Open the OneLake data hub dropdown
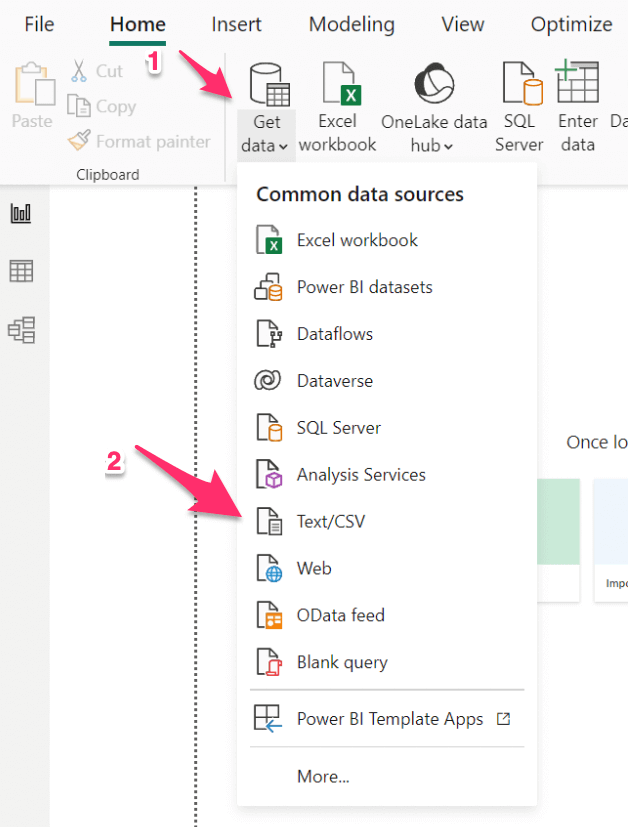628x827 pixels. click(x=433, y=134)
